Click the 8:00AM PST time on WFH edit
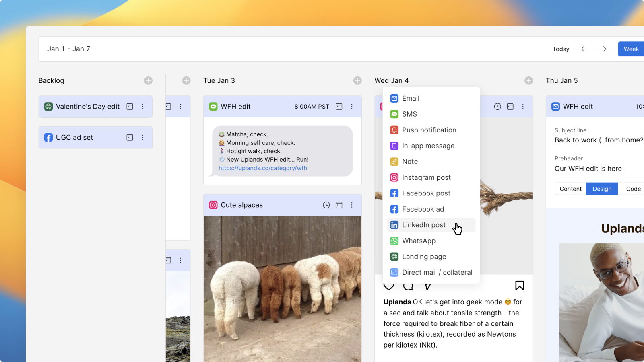 pos(312,107)
